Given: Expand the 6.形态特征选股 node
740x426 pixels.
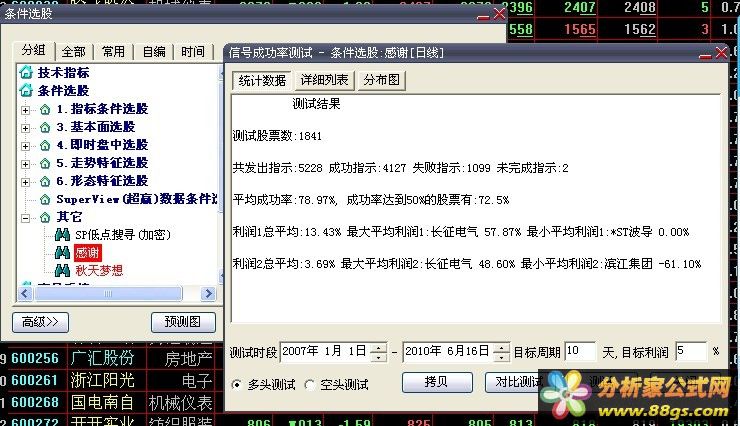Looking at the screenshot, I should (25, 182).
